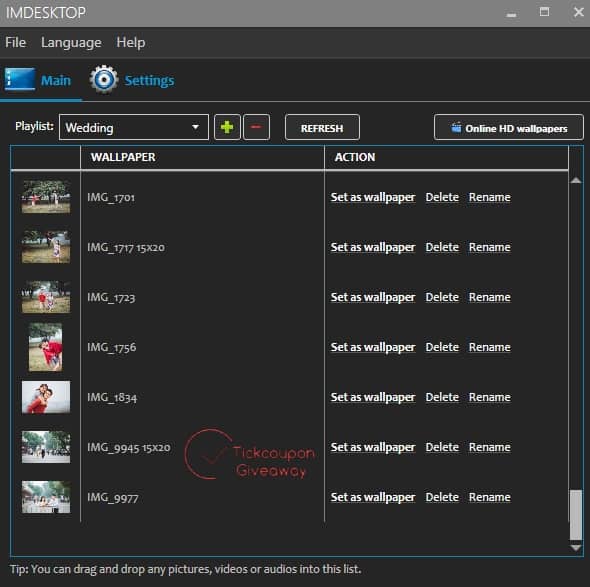This screenshot has width=590, height=587.
Task: Rename IMG_1701
Action: click(490, 197)
